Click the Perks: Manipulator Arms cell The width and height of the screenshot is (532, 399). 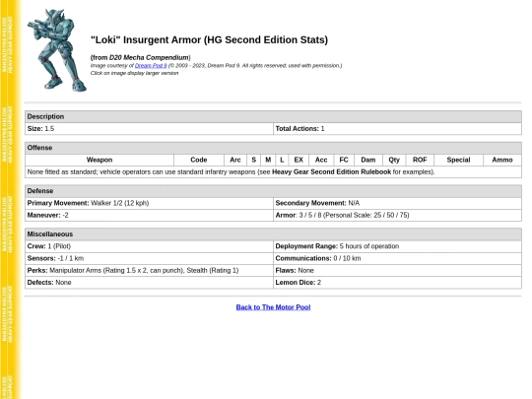pos(149,270)
